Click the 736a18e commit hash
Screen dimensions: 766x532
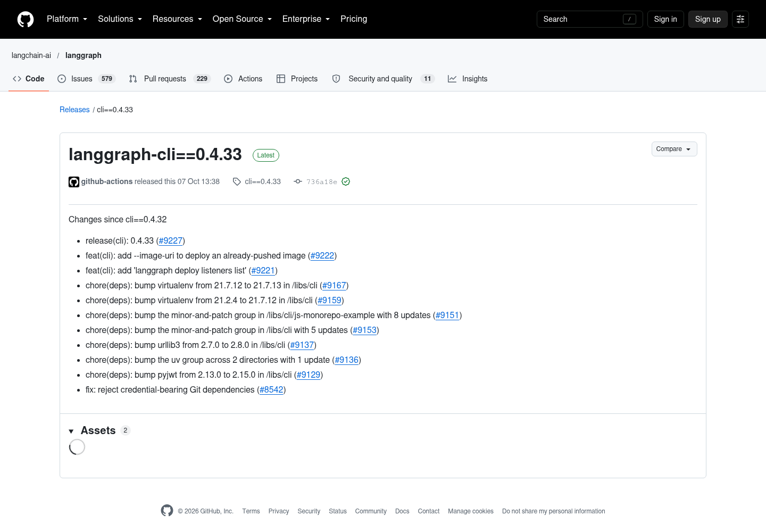point(322,182)
